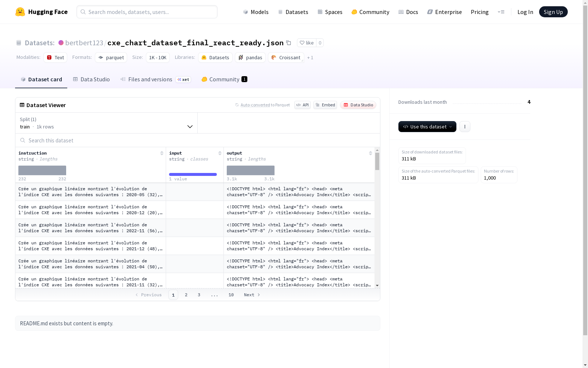Screen dimensions: 588x368
Task: Open Datasets from the top navigation
Action: [293, 12]
